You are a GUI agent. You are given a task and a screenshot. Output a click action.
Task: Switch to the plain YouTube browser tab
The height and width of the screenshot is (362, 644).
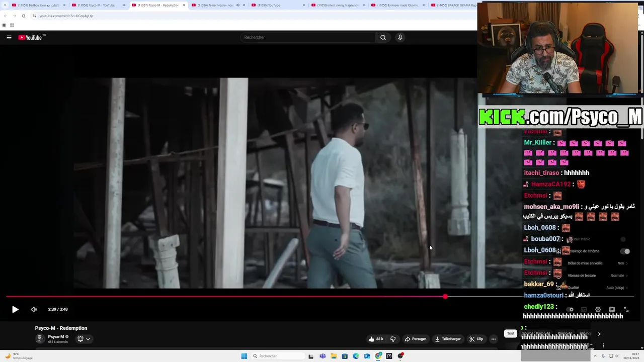[x=278, y=5]
